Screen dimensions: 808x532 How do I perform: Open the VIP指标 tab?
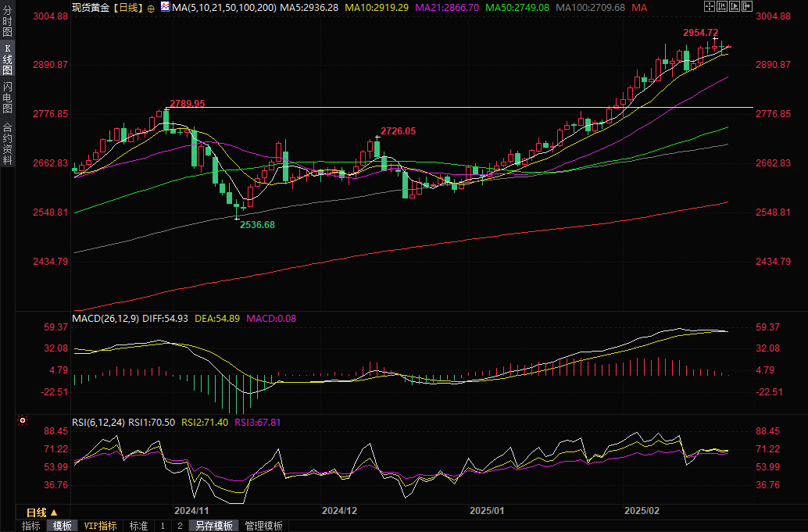pyautogui.click(x=100, y=526)
